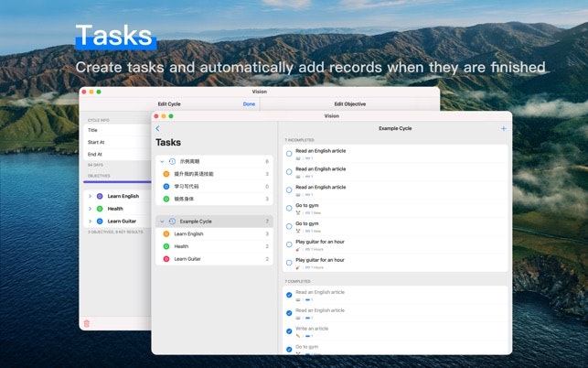Open Learn English label in the Tasks sidebar
The image size is (588, 368).
pyautogui.click(x=188, y=234)
